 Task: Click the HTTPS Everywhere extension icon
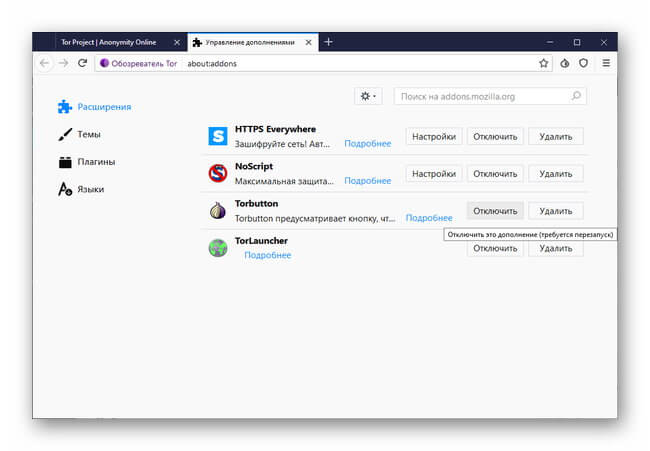[218, 136]
